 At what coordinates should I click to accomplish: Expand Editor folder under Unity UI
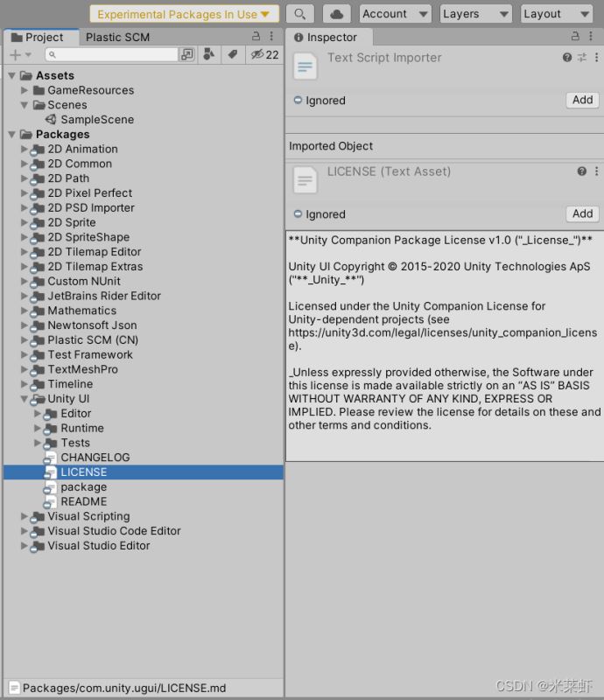38,413
